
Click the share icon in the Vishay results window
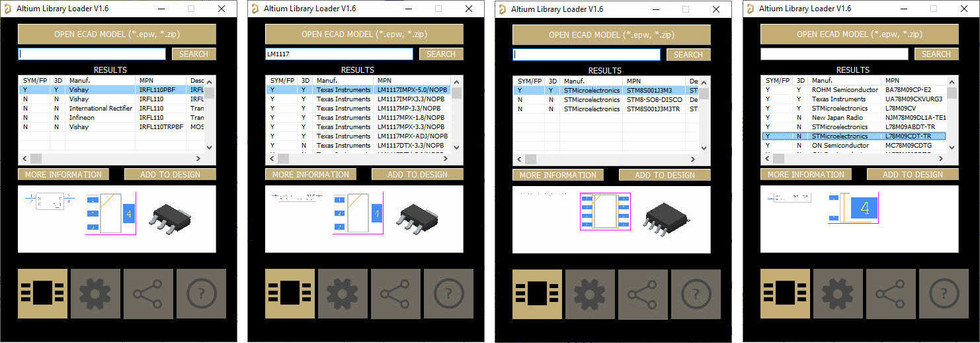click(149, 293)
